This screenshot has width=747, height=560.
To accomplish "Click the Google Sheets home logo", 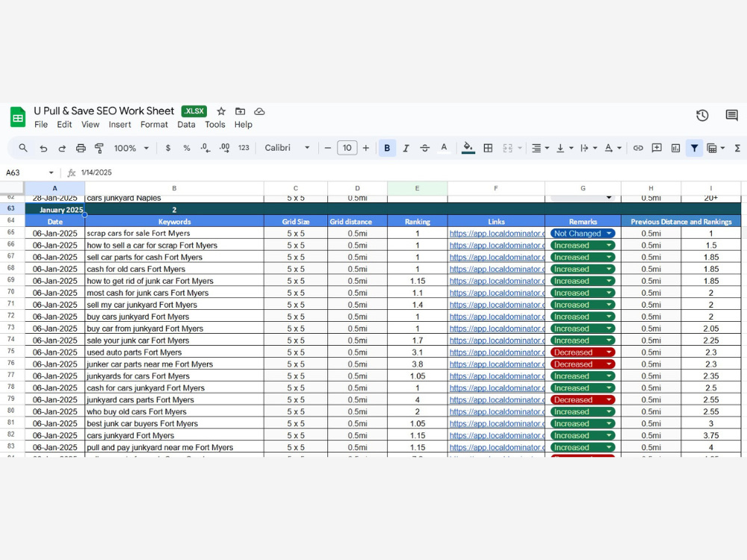I will 18,117.
